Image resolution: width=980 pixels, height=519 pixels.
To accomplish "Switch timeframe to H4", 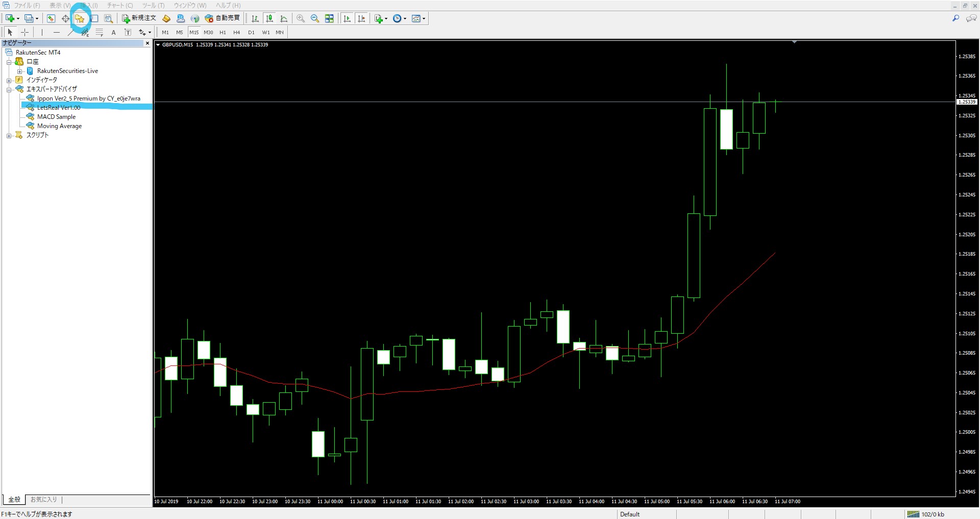I will 237,32.
